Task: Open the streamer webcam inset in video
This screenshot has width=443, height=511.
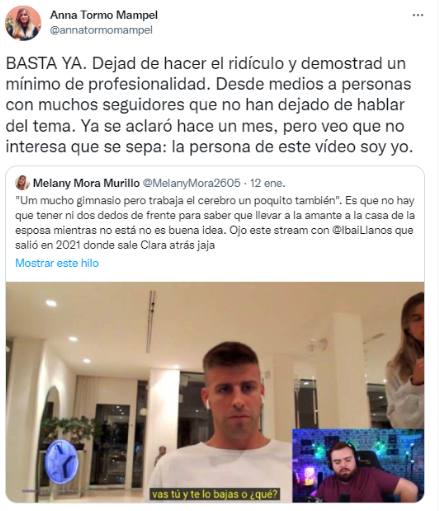Action: tap(358, 466)
